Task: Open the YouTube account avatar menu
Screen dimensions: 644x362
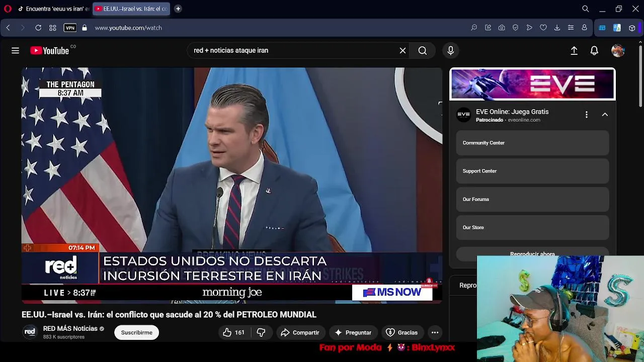Action: click(x=618, y=50)
